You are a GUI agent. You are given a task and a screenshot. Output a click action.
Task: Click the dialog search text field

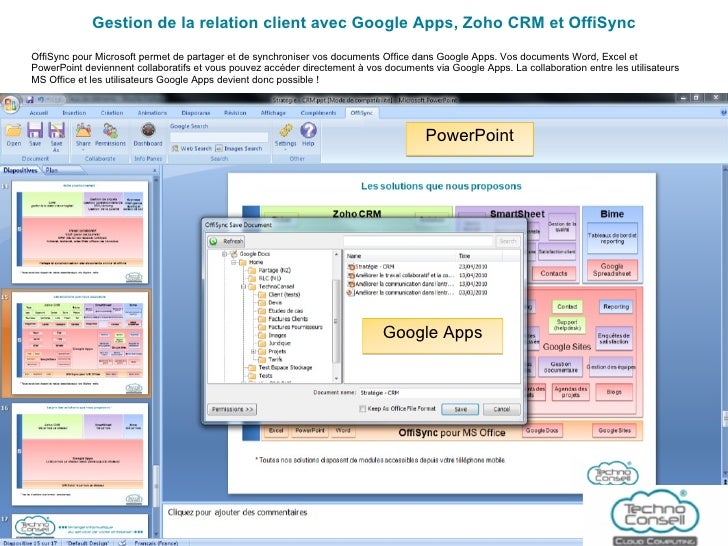[x=418, y=241]
